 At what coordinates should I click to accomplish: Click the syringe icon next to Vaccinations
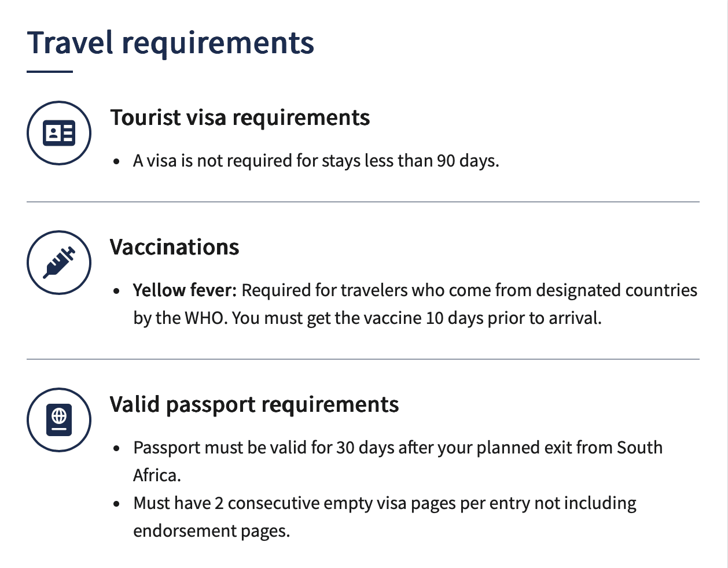click(59, 263)
